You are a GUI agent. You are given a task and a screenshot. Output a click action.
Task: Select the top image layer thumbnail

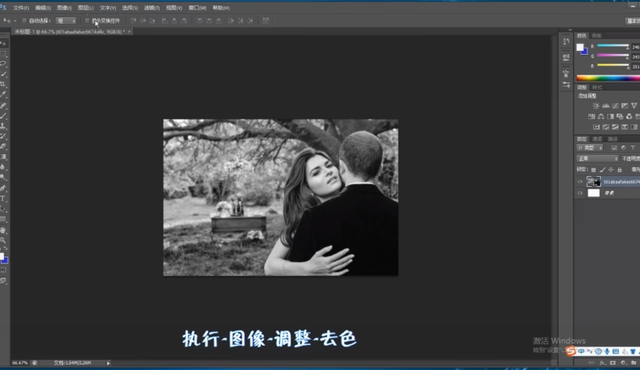point(593,182)
